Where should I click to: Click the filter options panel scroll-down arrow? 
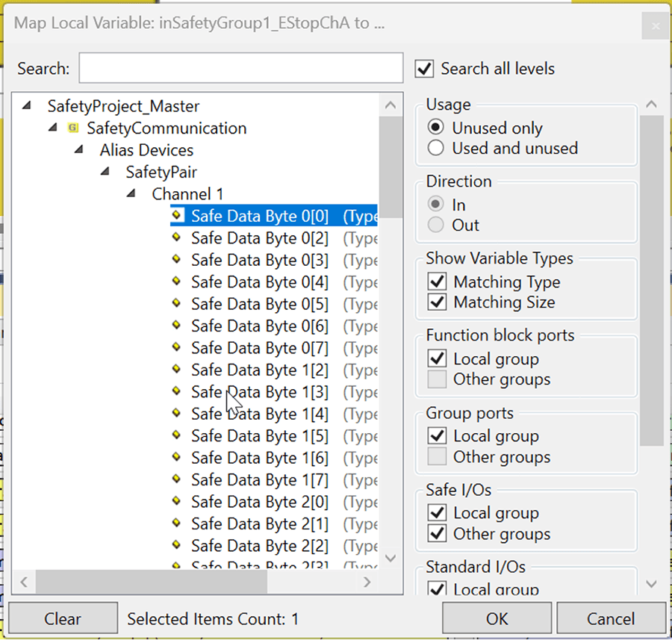651,583
